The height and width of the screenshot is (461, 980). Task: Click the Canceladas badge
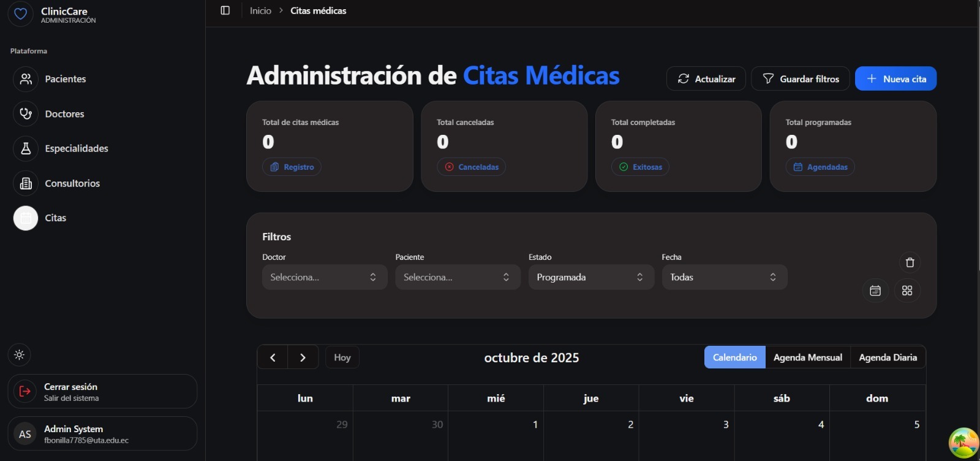tap(471, 167)
